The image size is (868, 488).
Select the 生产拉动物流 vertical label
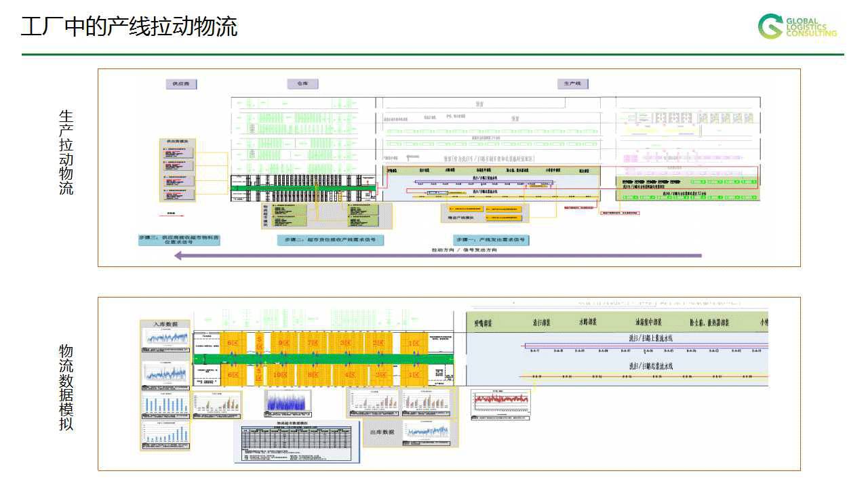66,152
